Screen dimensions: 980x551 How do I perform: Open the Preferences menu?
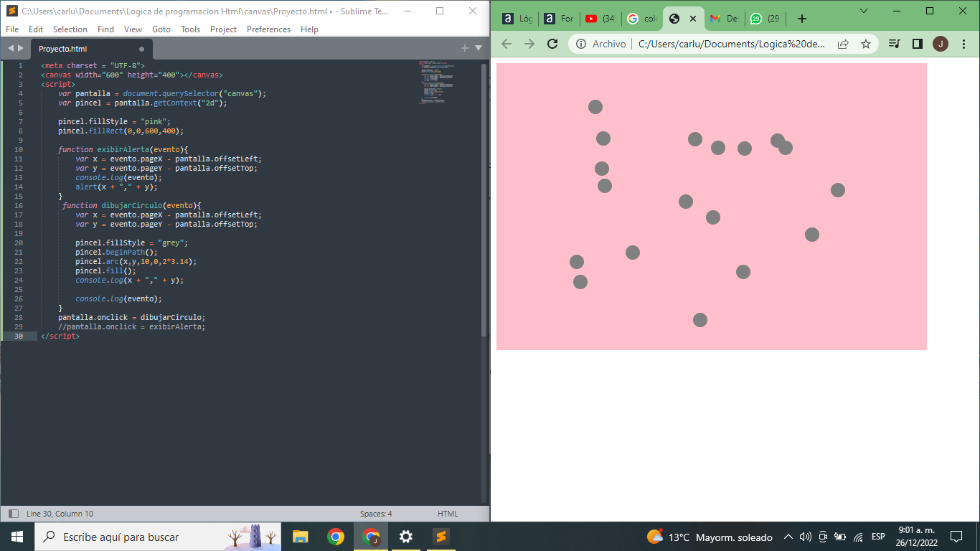269,29
